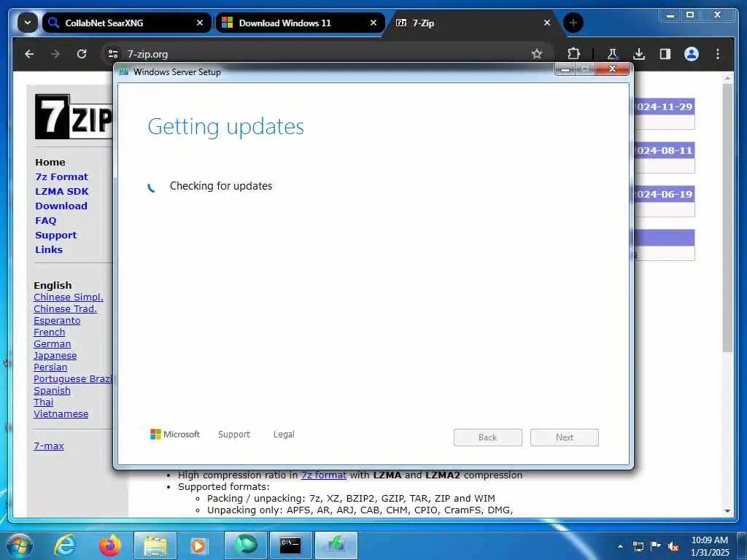Show hidden system tray icons
This screenshot has height=560, width=747.
coord(620,546)
